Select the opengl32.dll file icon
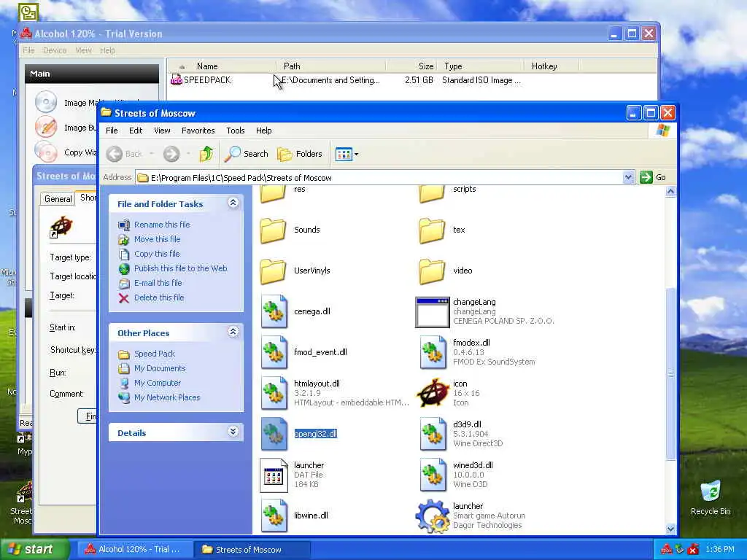This screenshot has width=747, height=560. click(274, 434)
